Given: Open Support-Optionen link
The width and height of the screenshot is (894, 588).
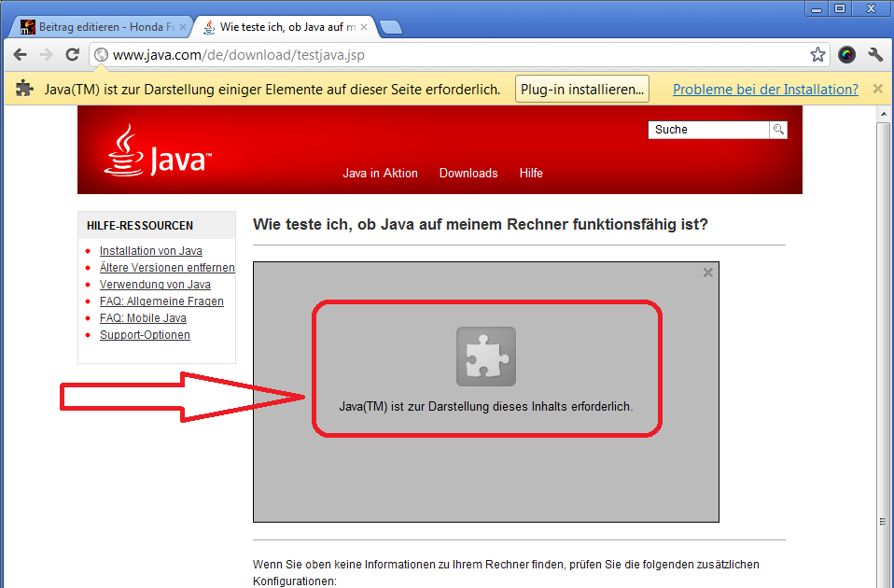Looking at the screenshot, I should [x=145, y=335].
